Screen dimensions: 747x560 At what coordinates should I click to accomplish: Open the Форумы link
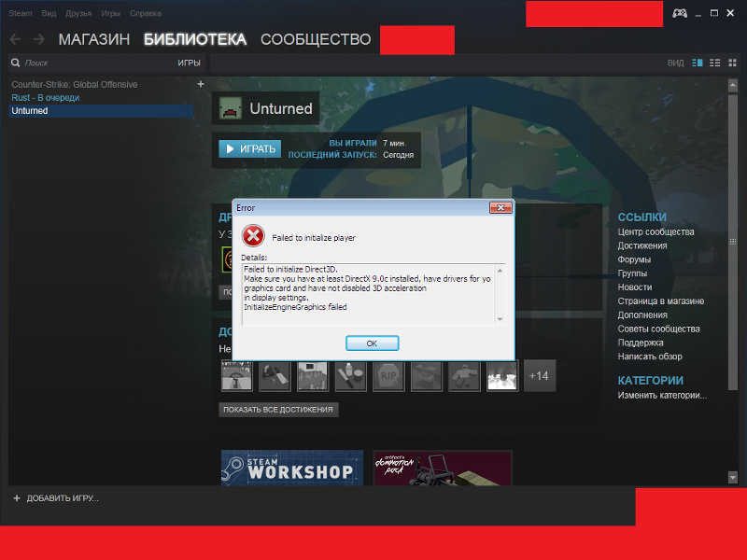point(634,259)
